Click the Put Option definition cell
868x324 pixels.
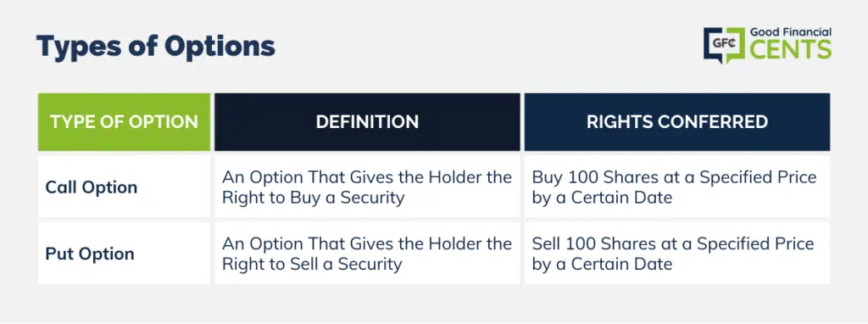coord(367,253)
